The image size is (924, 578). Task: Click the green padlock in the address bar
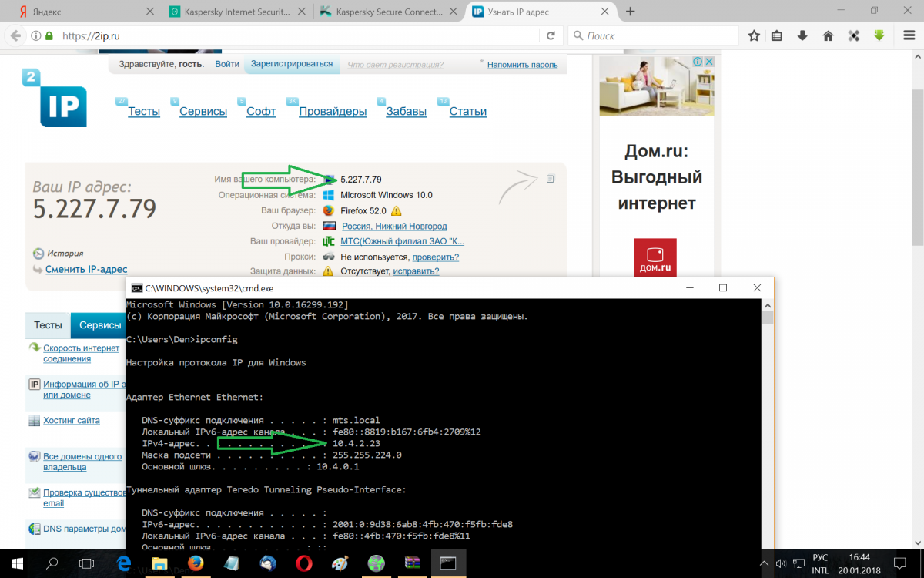[49, 35]
